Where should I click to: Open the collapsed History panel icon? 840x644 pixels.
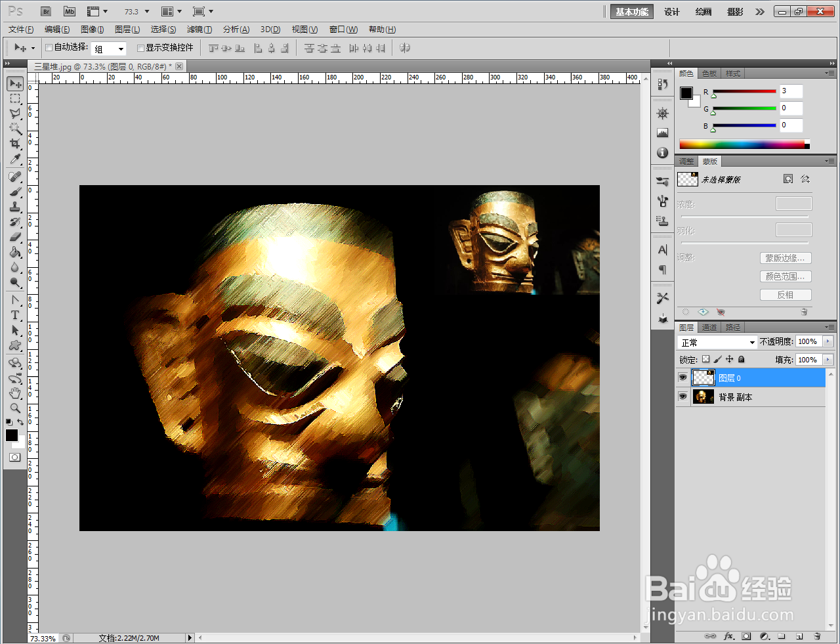[662, 84]
